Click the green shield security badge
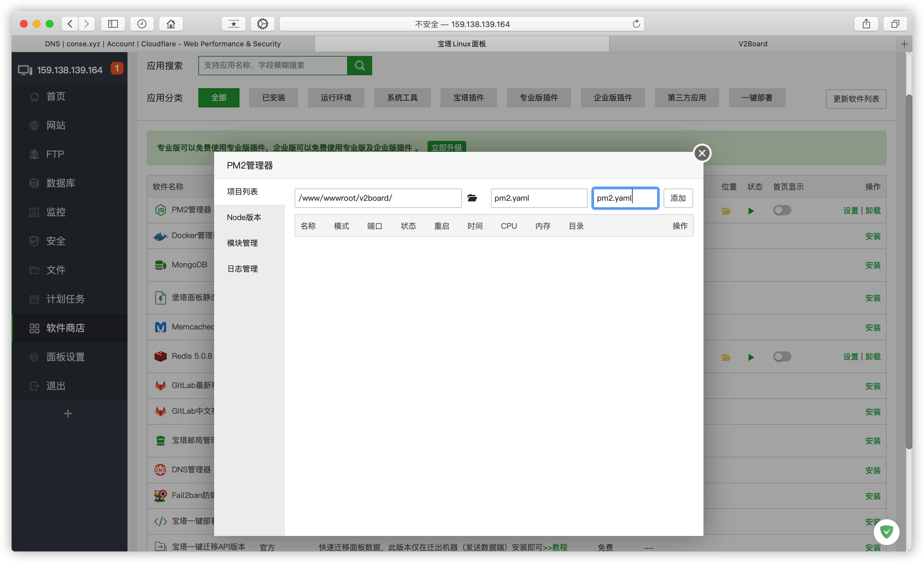 887,532
